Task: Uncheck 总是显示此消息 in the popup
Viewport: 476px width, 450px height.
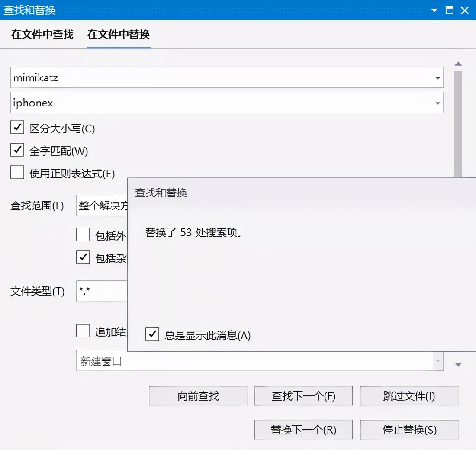Action: pyautogui.click(x=152, y=334)
